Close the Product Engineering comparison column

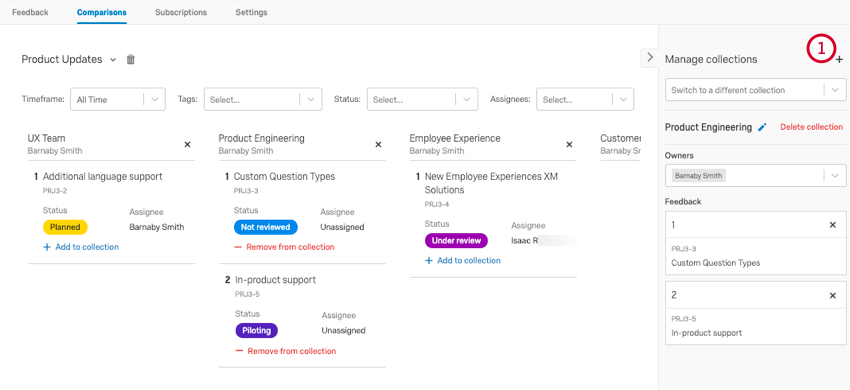point(378,144)
